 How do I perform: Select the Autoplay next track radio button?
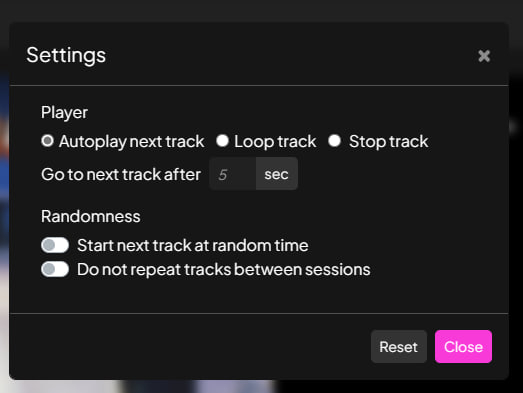[x=47, y=141]
